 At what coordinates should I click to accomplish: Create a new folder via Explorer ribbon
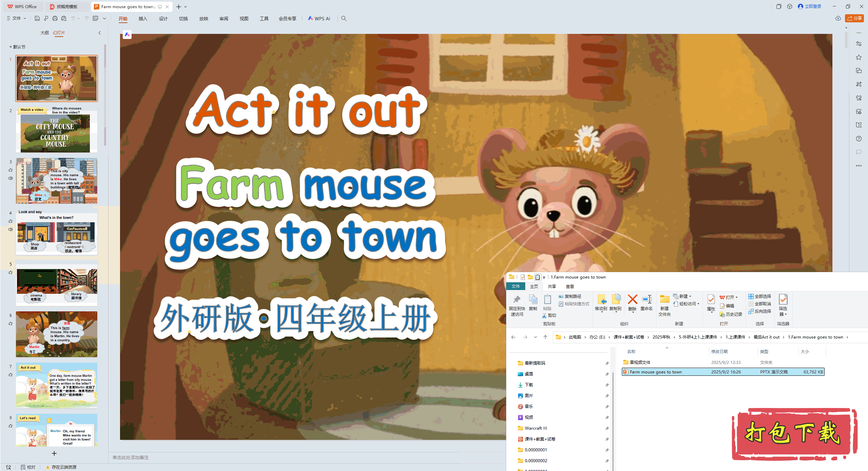coord(664,303)
